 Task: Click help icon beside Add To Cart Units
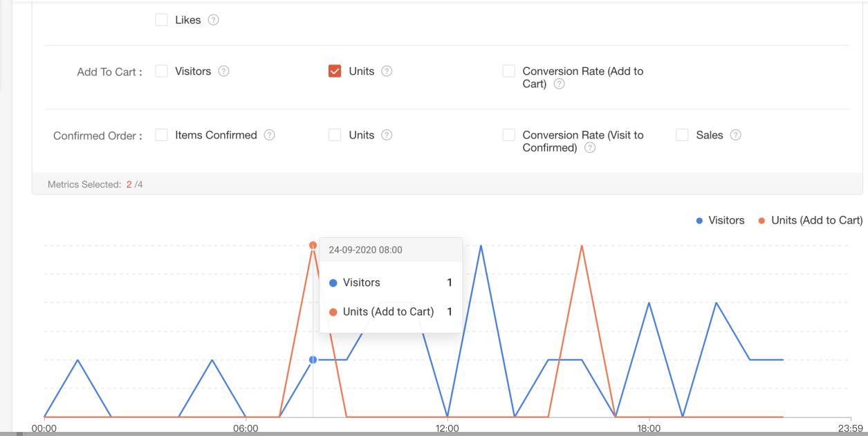387,71
